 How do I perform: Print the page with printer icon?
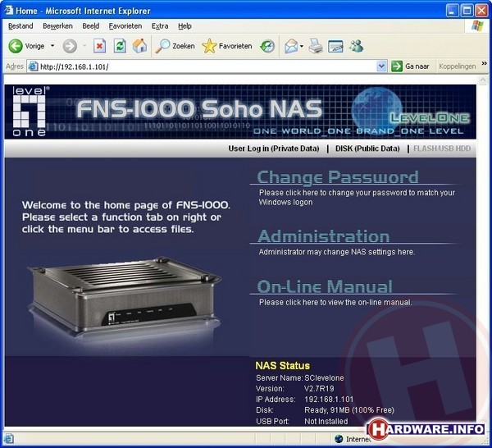tap(316, 46)
